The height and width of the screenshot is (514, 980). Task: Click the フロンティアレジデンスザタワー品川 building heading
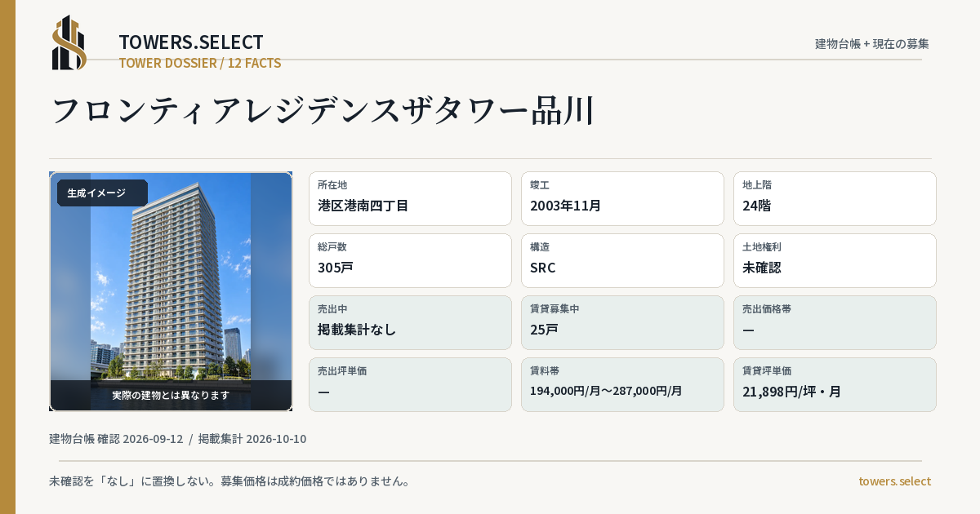(322, 111)
